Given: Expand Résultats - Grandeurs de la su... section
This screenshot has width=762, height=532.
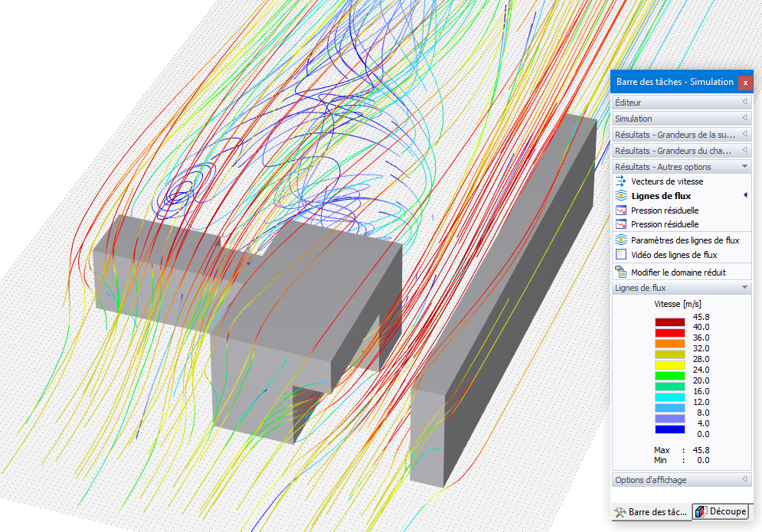Looking at the screenshot, I should [682, 135].
